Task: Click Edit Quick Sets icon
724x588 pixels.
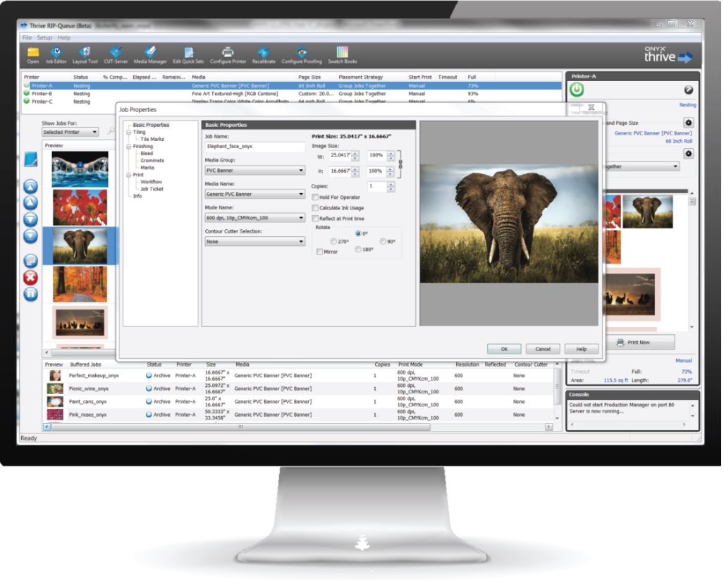Action: tap(188, 55)
